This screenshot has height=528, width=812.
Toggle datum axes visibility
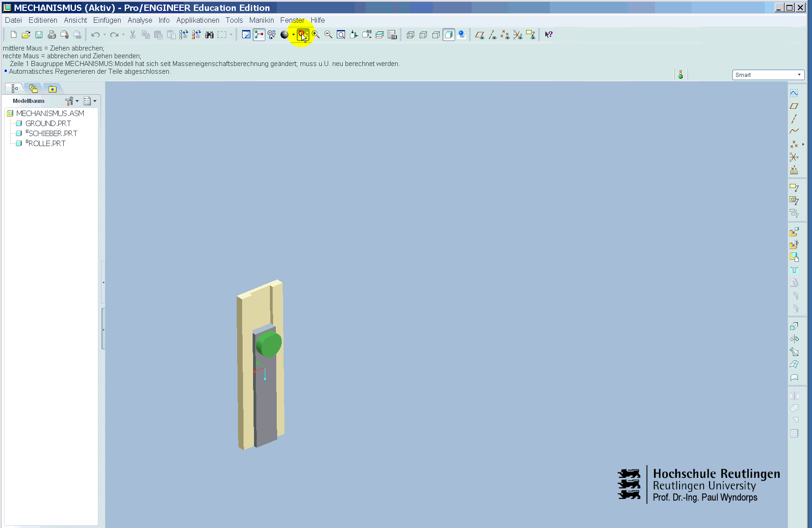(492, 35)
